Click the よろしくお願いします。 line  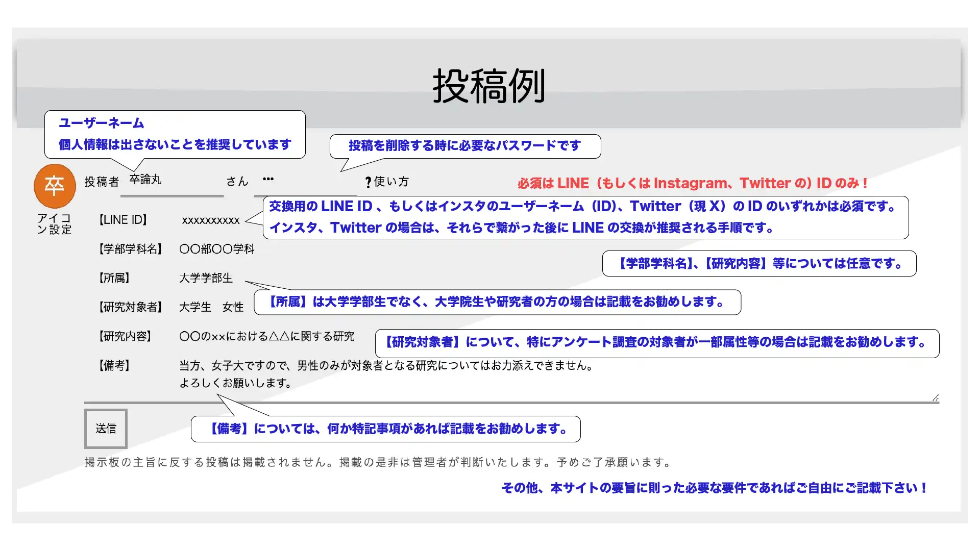pos(235,383)
